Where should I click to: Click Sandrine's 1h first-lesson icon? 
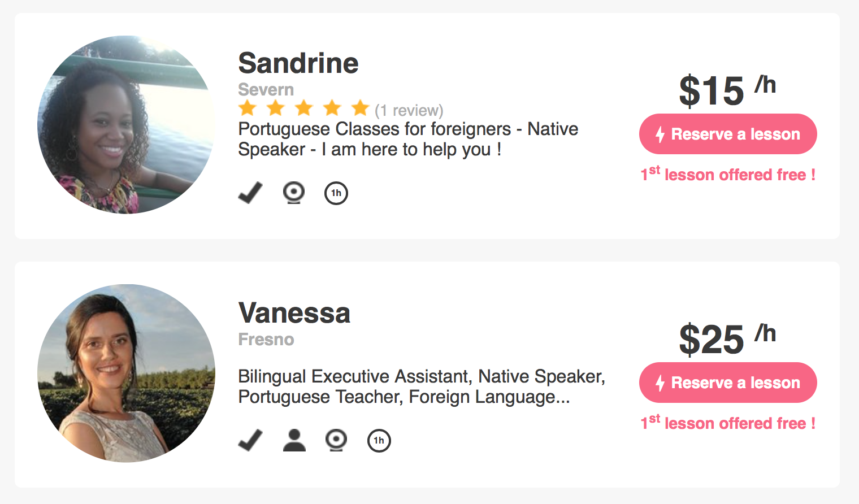click(336, 193)
